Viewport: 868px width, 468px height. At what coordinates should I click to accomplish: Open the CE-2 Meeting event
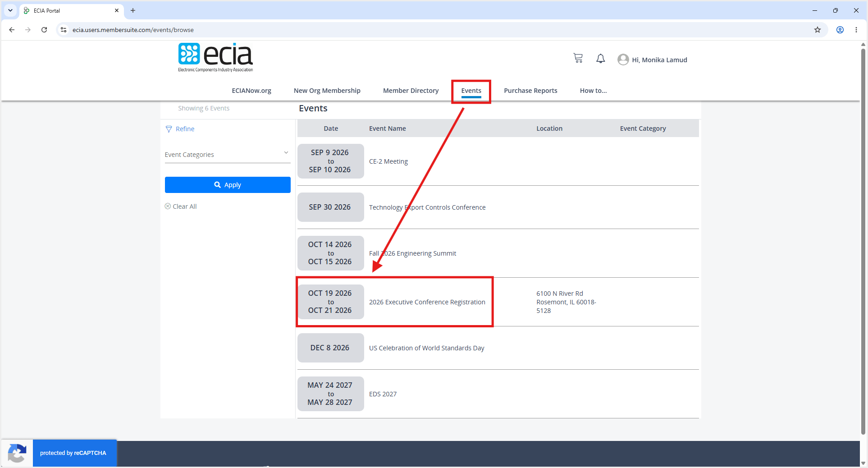pos(388,161)
